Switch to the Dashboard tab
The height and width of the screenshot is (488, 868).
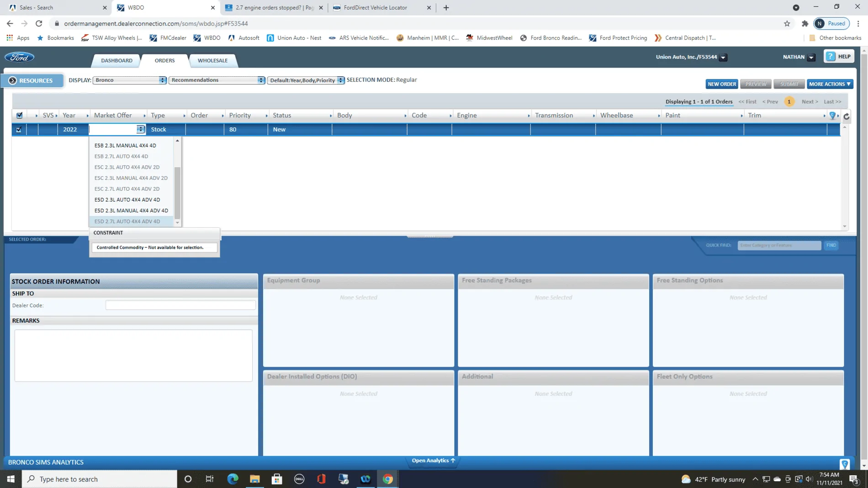click(x=116, y=60)
